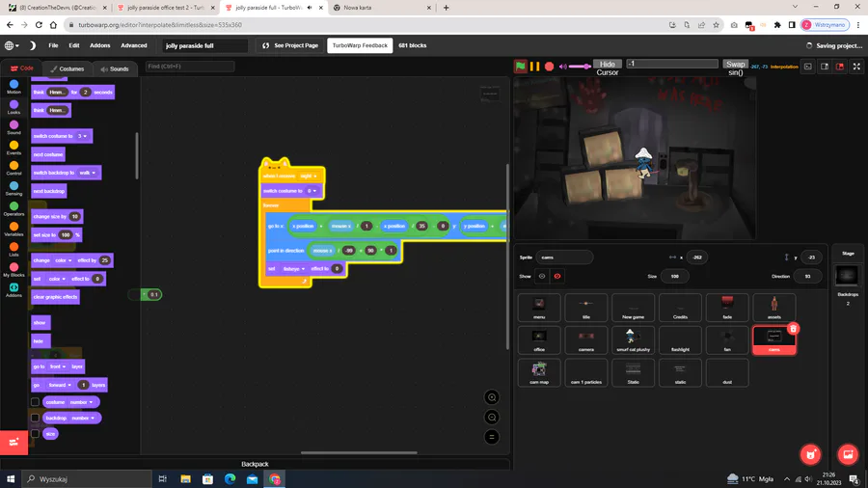Viewport: 868px width, 488px height.
Task: Check the costume number reporter checkbox
Action: 35,402
